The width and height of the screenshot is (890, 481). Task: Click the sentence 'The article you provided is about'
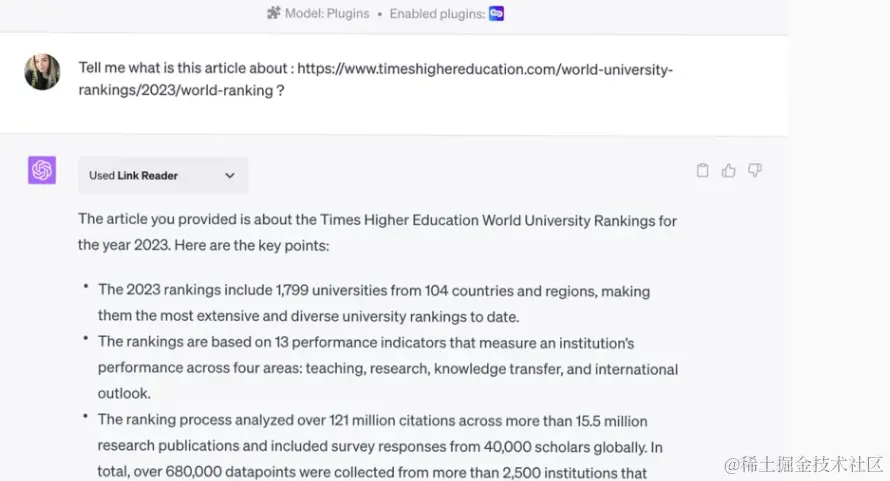point(197,219)
